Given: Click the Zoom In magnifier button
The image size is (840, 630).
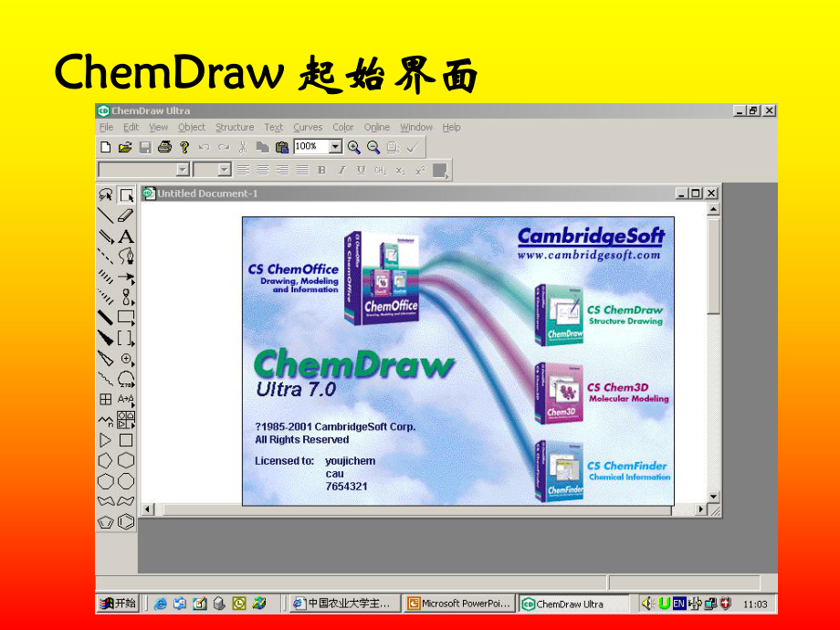Looking at the screenshot, I should 352,147.
